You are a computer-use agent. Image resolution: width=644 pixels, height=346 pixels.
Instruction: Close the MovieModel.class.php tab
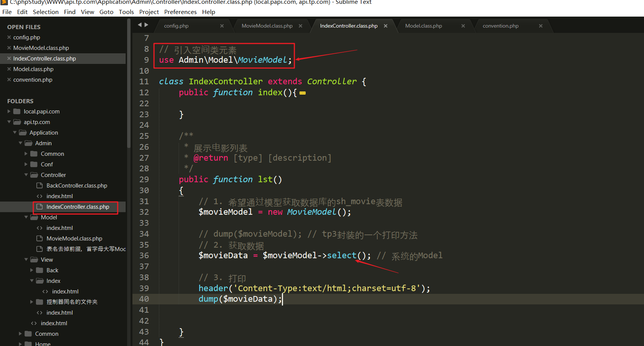coord(300,26)
